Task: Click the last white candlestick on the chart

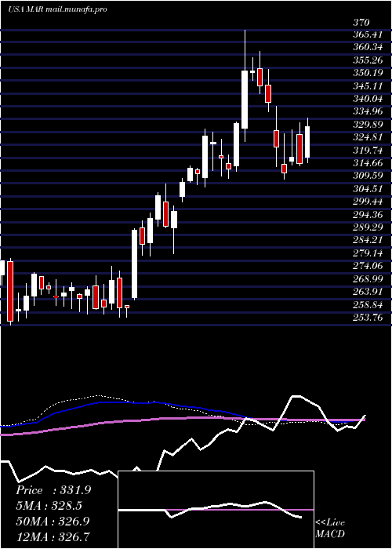Action: [x=307, y=142]
